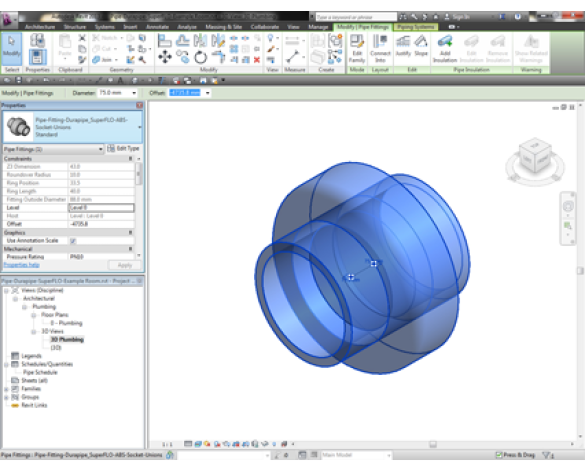Screen dimensions: 585x471
Task: Click the Apply button in Properties
Action: pos(125,265)
